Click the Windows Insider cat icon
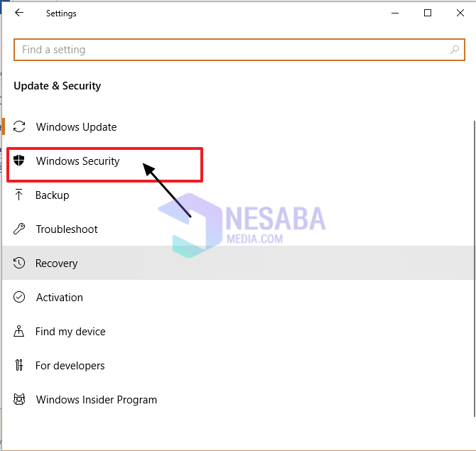476x451 pixels. pos(20,400)
